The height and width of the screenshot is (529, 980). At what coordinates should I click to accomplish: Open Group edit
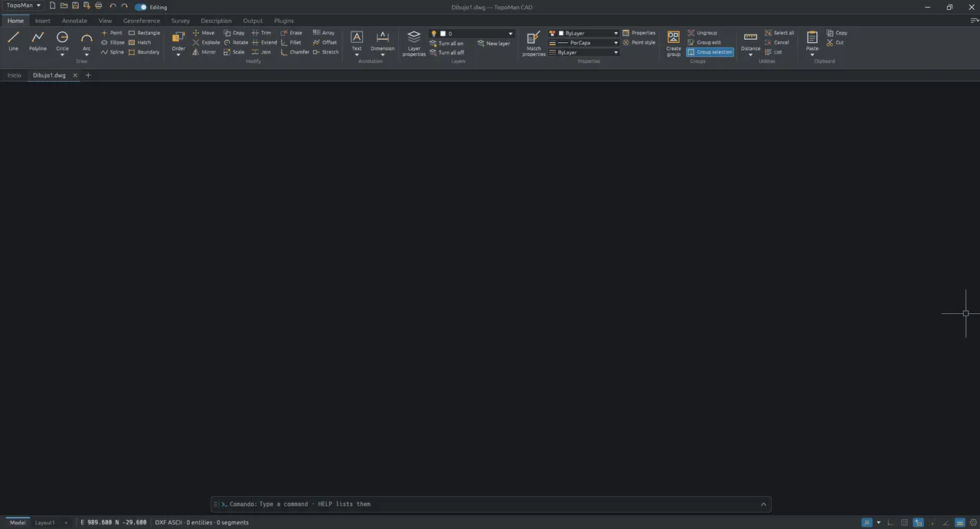coord(704,43)
